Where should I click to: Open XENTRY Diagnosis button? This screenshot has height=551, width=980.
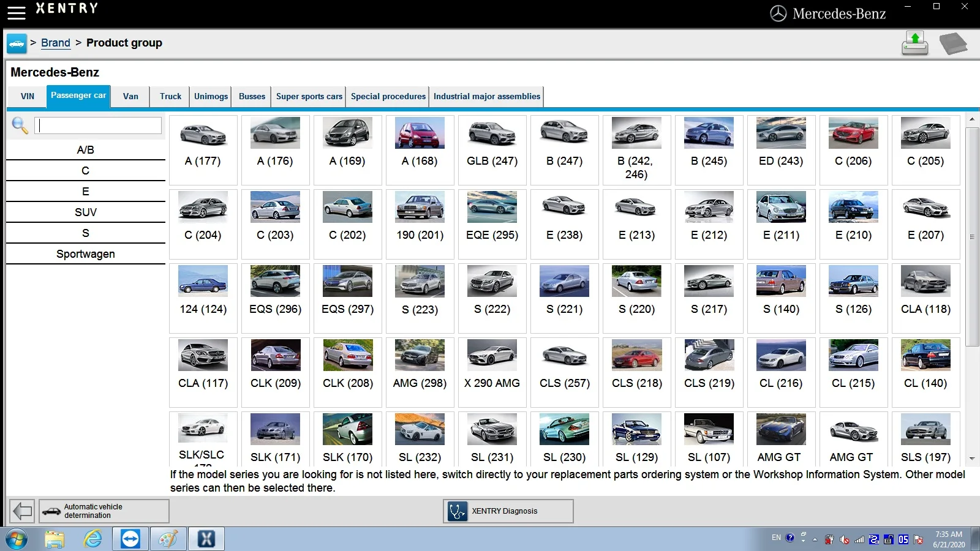(508, 511)
